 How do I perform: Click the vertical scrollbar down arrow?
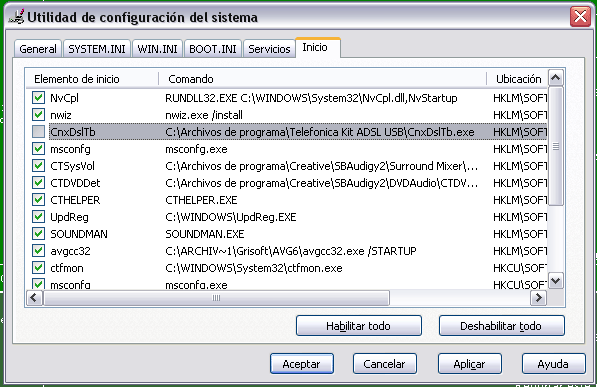click(555, 281)
